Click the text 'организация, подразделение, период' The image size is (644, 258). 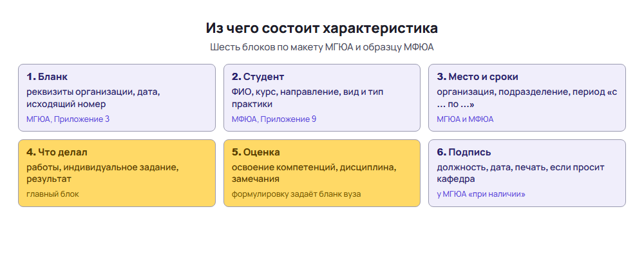click(520, 92)
